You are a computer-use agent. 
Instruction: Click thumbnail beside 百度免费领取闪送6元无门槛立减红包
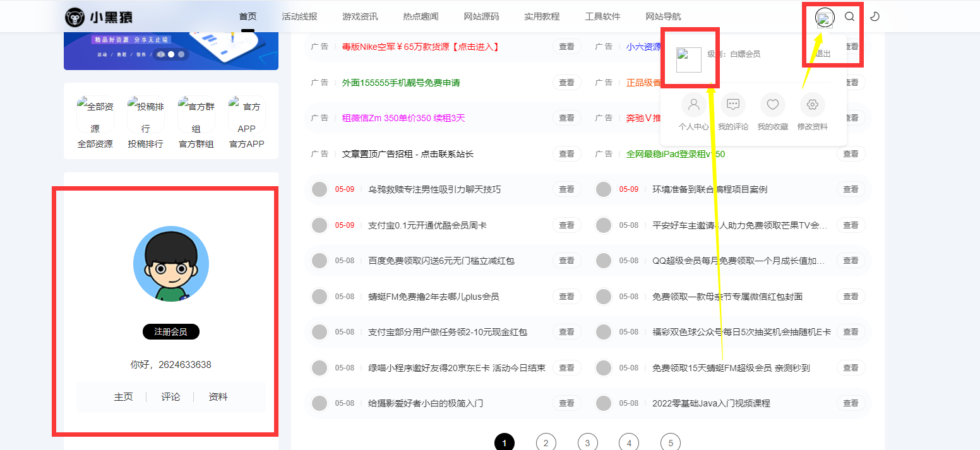pos(320,261)
